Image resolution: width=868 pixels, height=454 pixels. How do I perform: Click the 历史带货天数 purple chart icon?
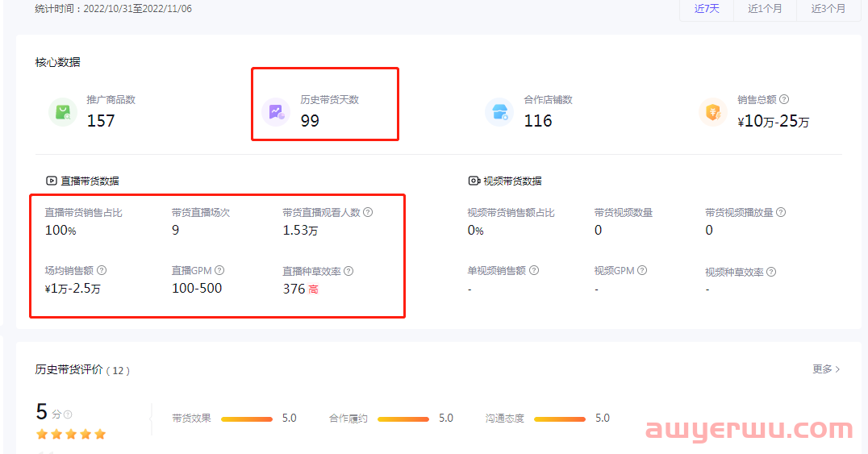point(276,112)
